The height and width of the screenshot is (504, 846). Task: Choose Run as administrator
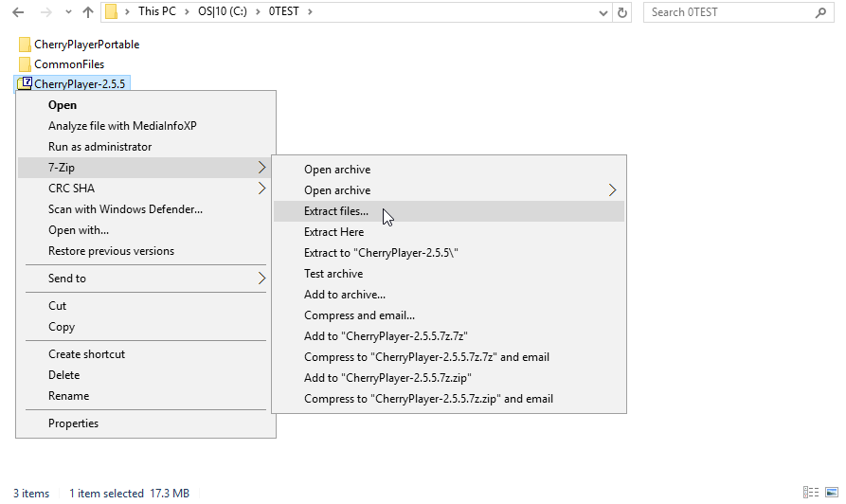coord(146,147)
